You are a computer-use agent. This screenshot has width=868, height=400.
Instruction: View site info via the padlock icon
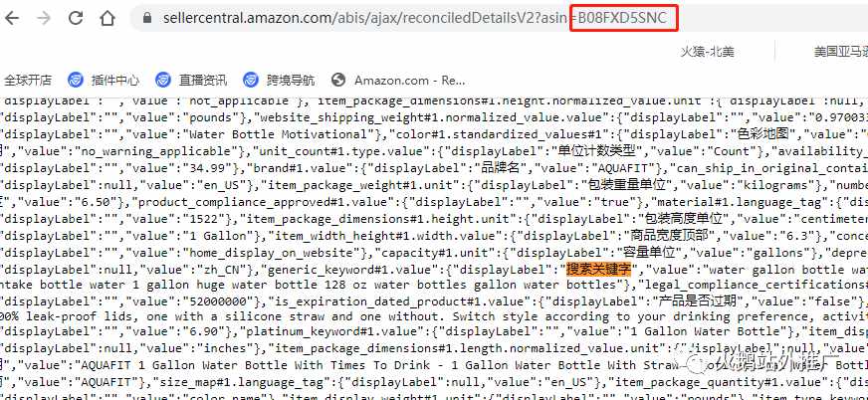click(x=146, y=18)
